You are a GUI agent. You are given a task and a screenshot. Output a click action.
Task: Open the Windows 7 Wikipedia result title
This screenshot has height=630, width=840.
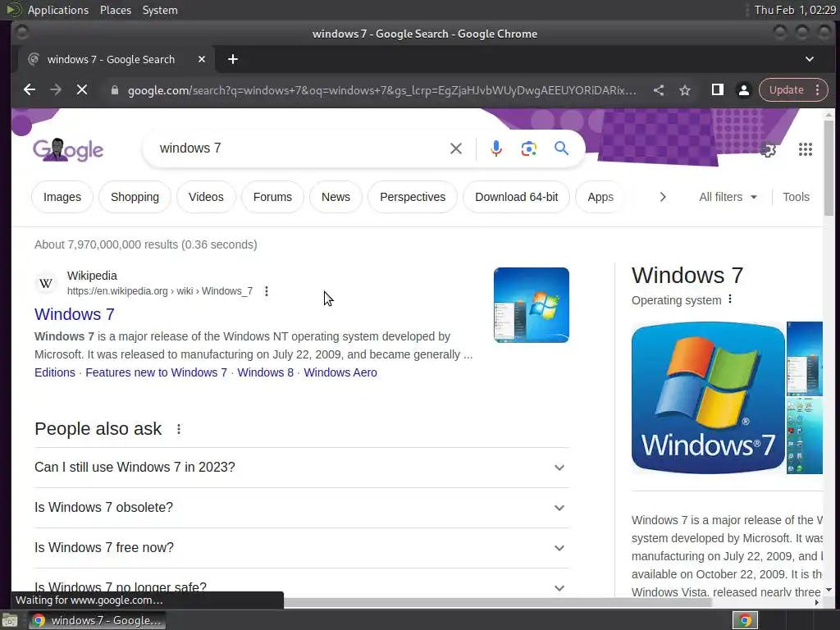click(x=75, y=314)
